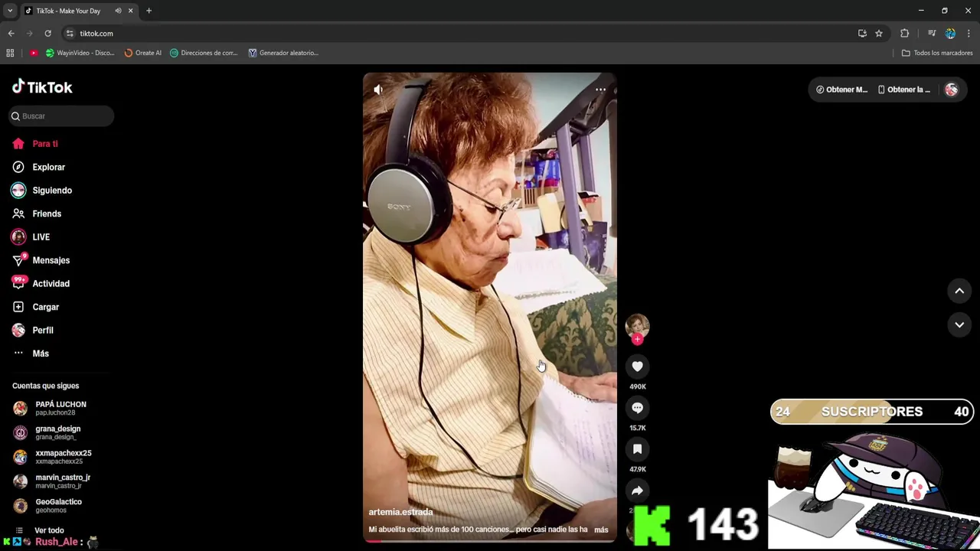Open the tab search dropdown arrow
Screen dimensions: 980x551
pyautogui.click(x=9, y=11)
